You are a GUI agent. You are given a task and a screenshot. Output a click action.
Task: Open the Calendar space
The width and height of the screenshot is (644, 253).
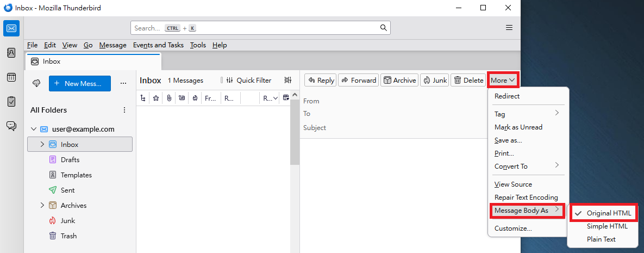[x=11, y=77]
